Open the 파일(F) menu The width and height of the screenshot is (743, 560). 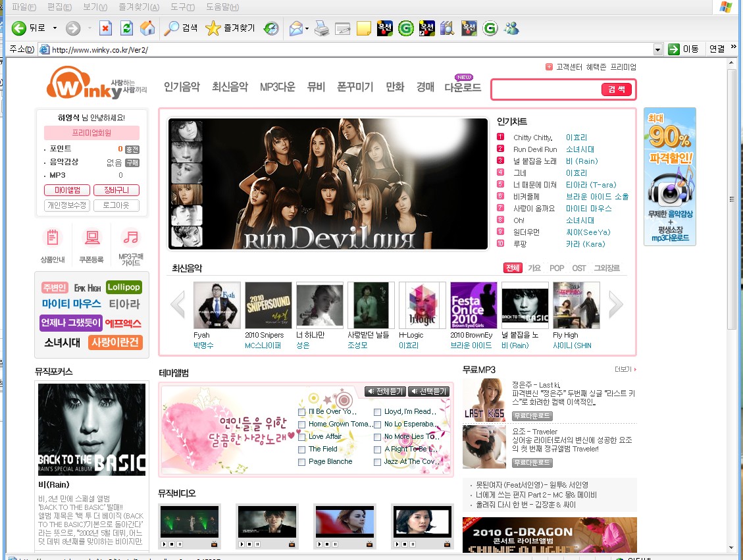click(24, 7)
